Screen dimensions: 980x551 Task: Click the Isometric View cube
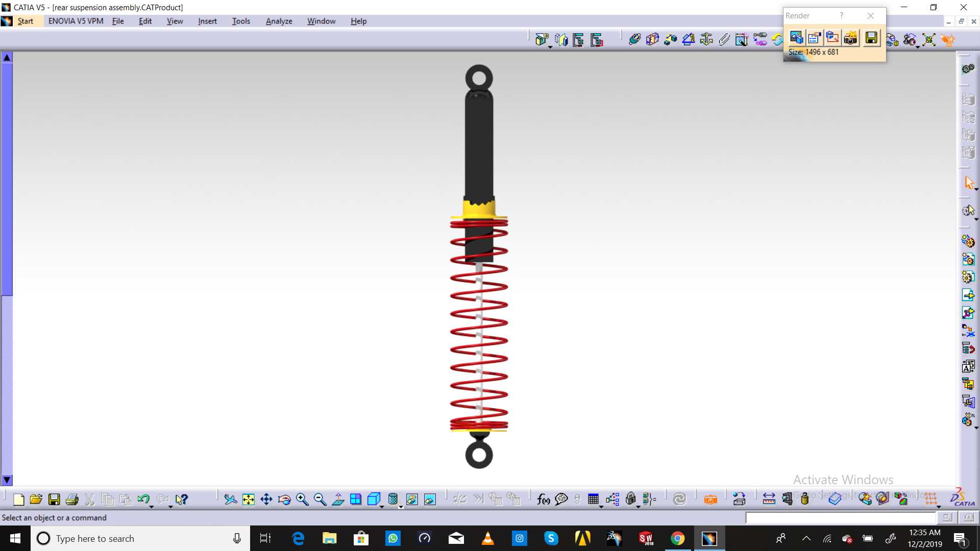pyautogui.click(x=374, y=499)
